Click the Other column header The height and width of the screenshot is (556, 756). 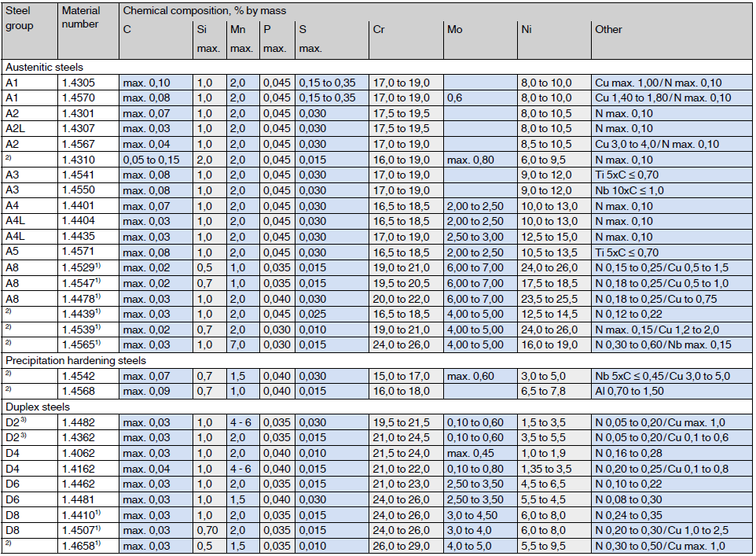(608, 30)
